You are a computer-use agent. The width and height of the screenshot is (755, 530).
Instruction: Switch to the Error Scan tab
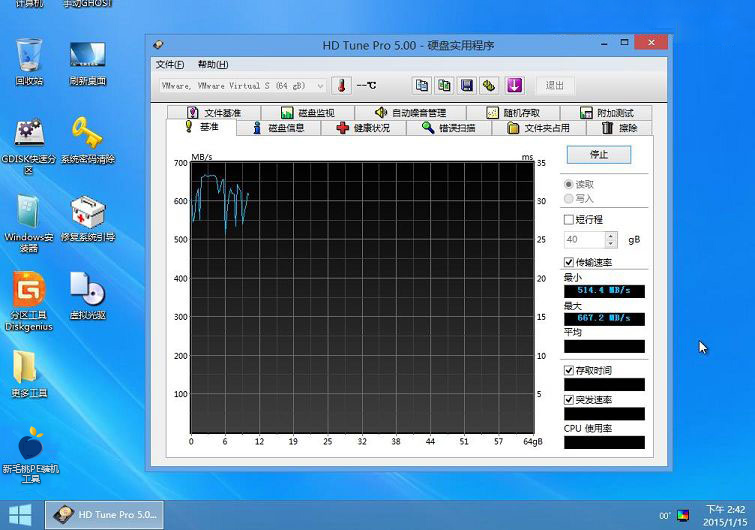(449, 128)
